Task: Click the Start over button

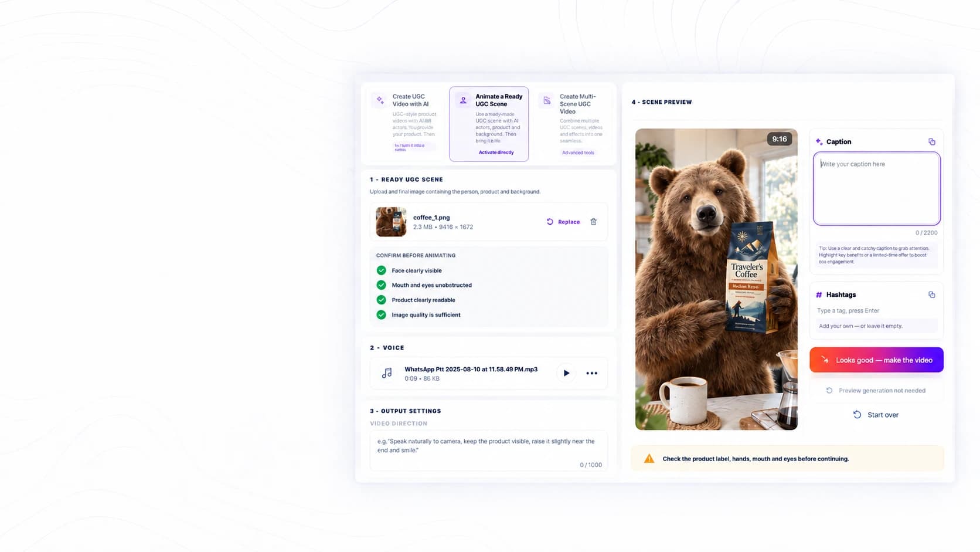Action: pos(876,415)
